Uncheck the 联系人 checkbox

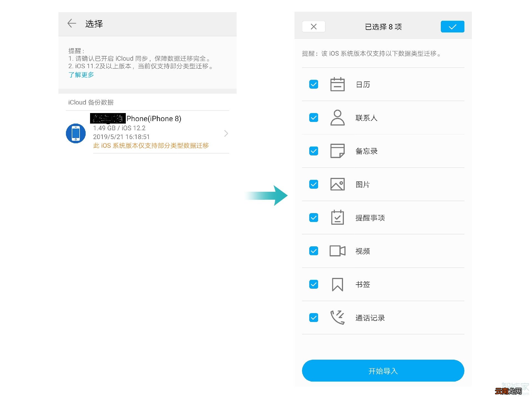point(313,118)
